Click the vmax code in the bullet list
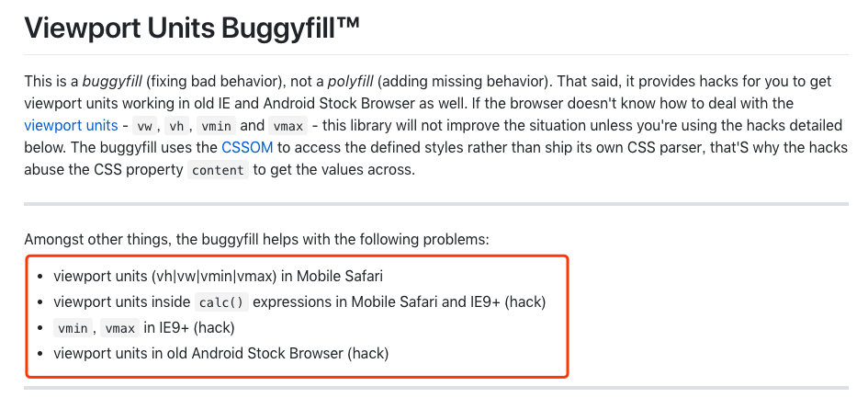The height and width of the screenshot is (409, 868). [x=120, y=329]
